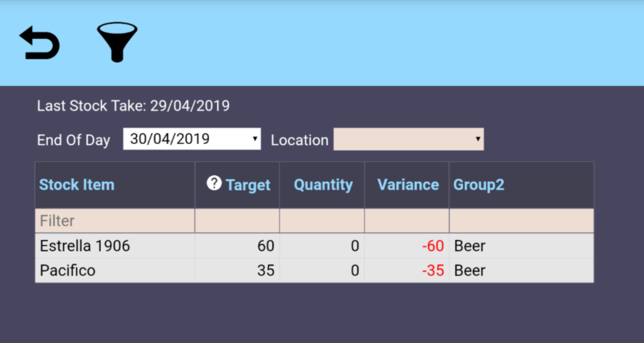Sort by Target column header

click(x=248, y=185)
